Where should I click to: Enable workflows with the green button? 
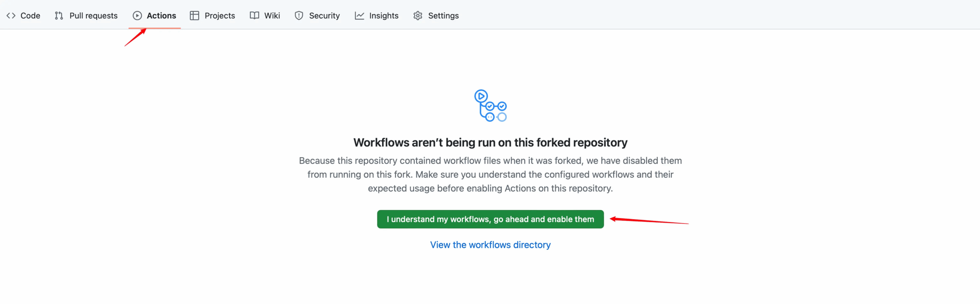pos(490,219)
